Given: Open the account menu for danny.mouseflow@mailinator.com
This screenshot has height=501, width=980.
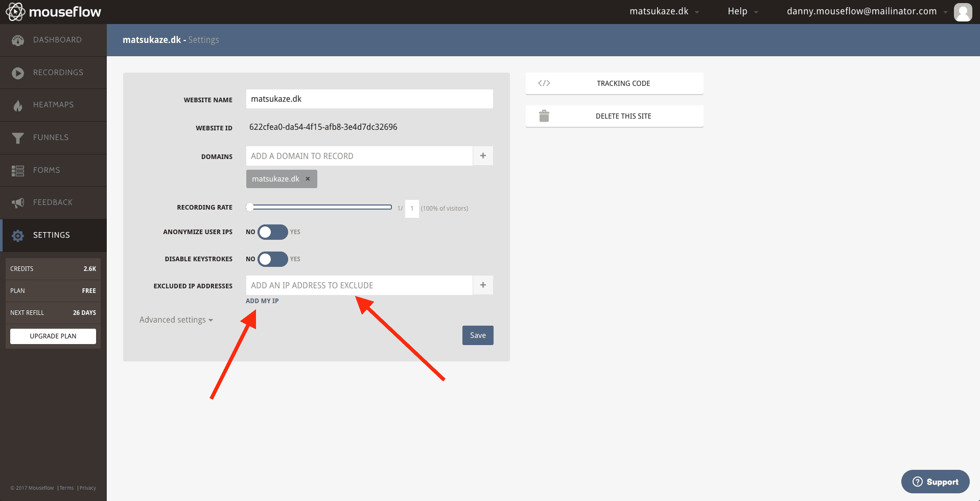Looking at the screenshot, I should click(x=864, y=11).
